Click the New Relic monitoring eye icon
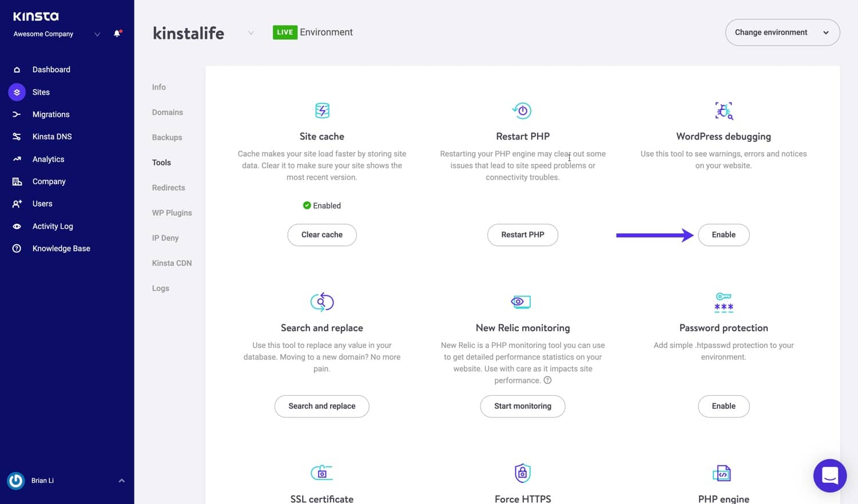Screen dimensions: 858x504 point(521,301)
